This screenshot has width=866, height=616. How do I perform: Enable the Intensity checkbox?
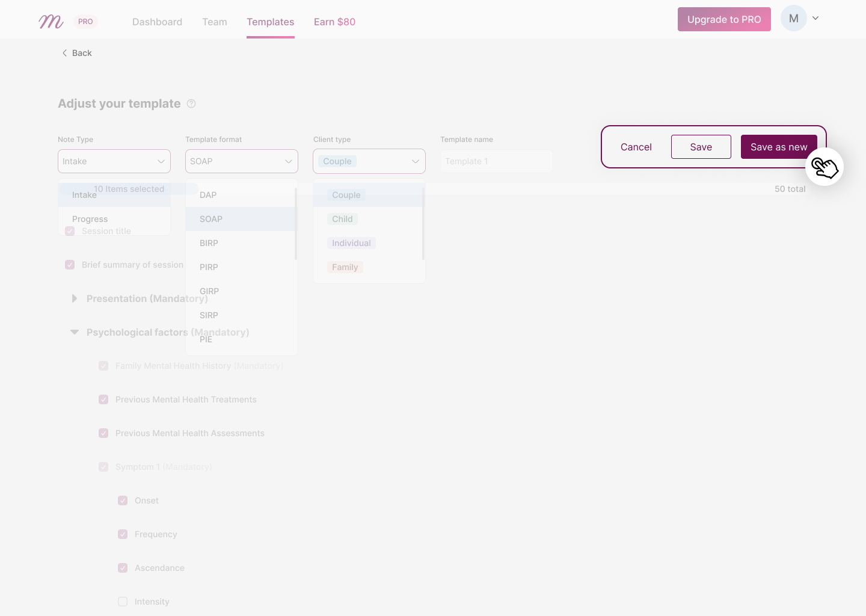click(123, 602)
